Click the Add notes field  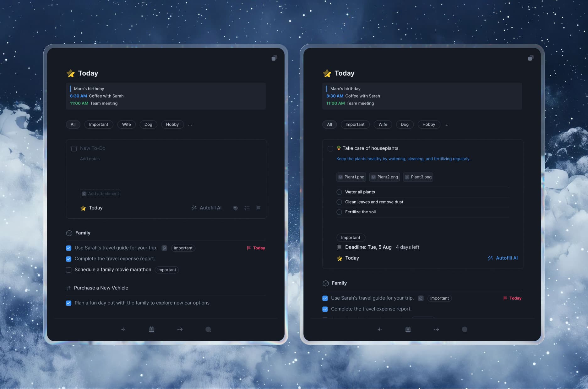click(90, 159)
